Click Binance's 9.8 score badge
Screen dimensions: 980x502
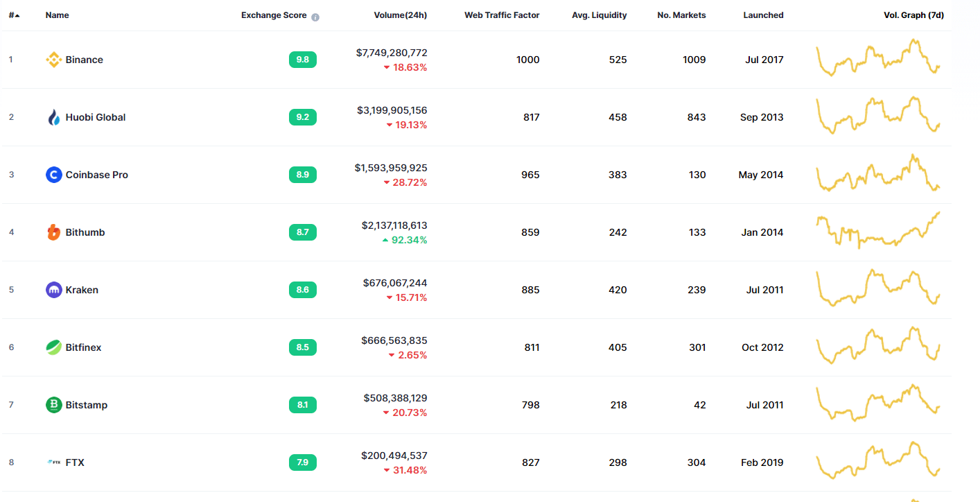pyautogui.click(x=303, y=60)
